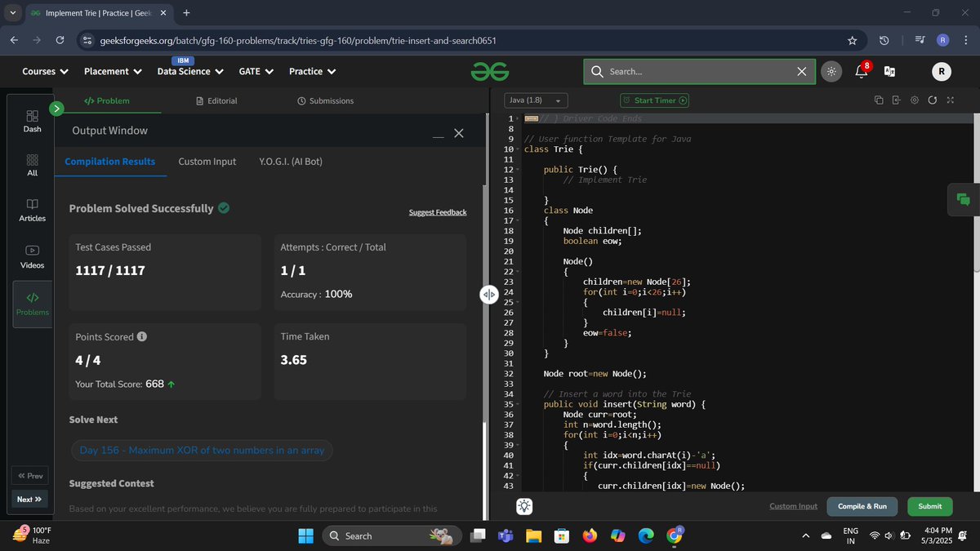980x551 pixels.
Task: Minimize the Output Window panel
Action: (439, 136)
